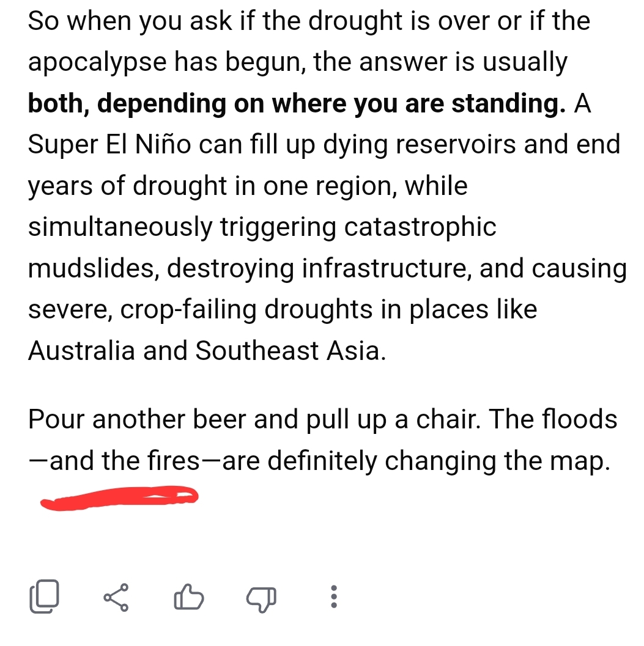Image resolution: width=644 pixels, height=646 pixels.
Task: Give the response a thumbs up
Action: coord(189,596)
